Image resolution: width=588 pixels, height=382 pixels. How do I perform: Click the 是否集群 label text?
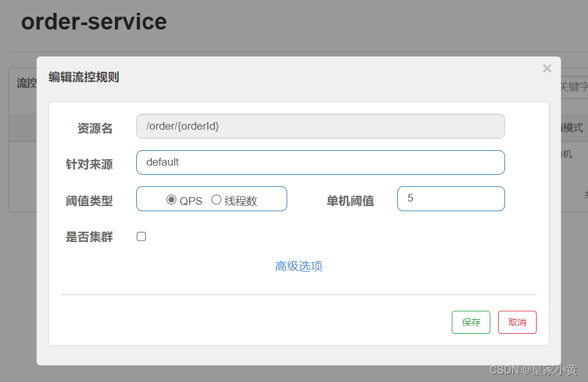pos(89,237)
